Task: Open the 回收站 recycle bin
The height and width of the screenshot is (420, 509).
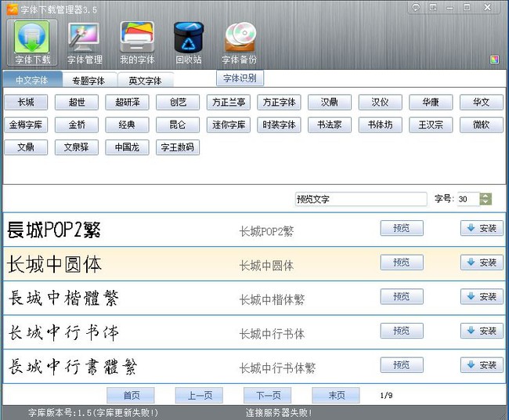Action: 189,42
